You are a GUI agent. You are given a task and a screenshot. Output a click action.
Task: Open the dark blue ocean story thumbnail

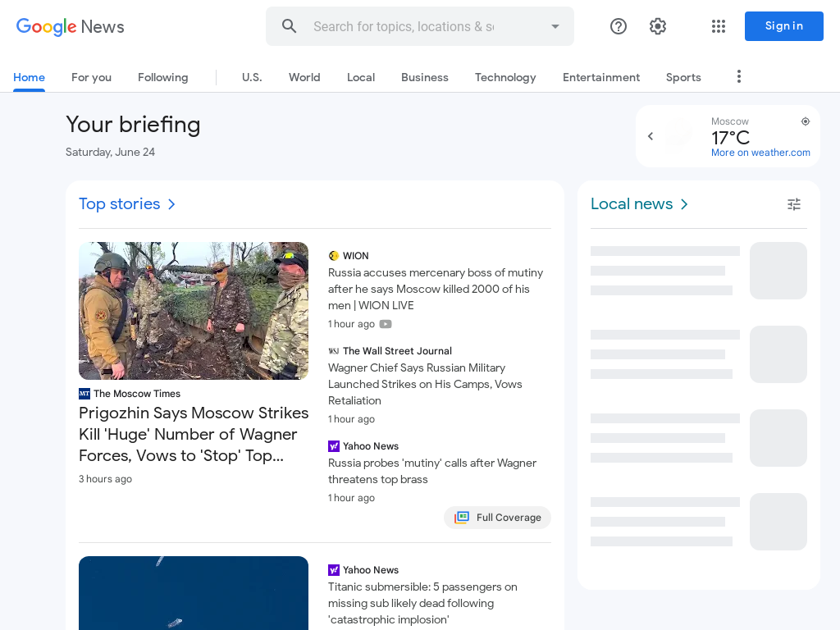[194, 593]
